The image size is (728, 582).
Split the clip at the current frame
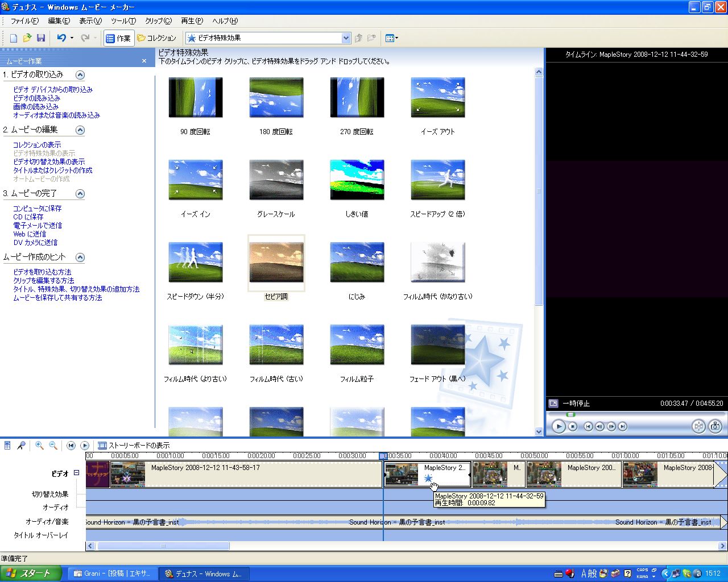coord(698,426)
